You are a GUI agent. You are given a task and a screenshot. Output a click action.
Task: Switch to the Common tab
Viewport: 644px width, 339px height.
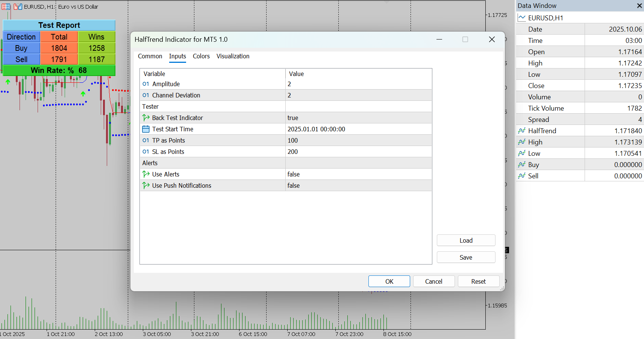[x=150, y=56]
